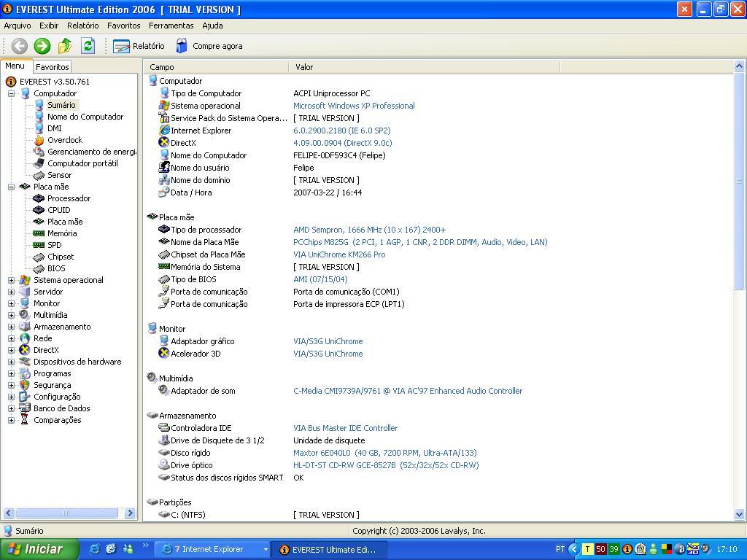Click the Segurança shield icon
This screenshot has width=747, height=560.
25,385
